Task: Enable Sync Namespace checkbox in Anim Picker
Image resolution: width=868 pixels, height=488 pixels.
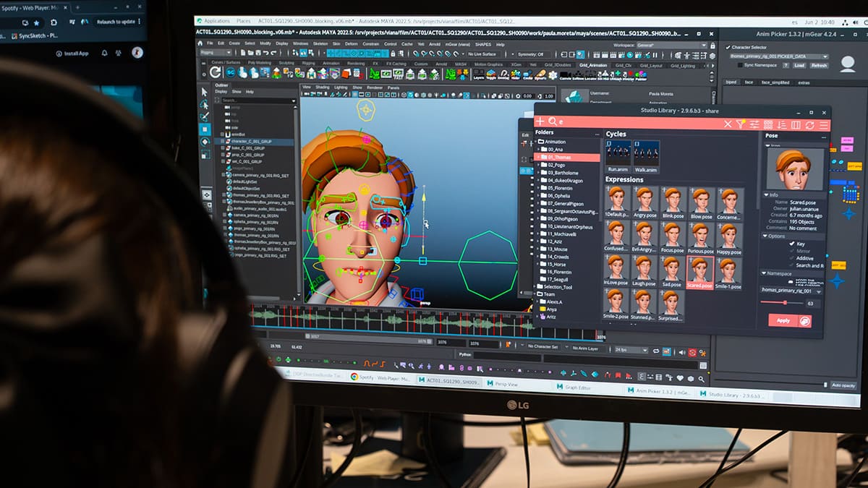Action: (x=739, y=65)
